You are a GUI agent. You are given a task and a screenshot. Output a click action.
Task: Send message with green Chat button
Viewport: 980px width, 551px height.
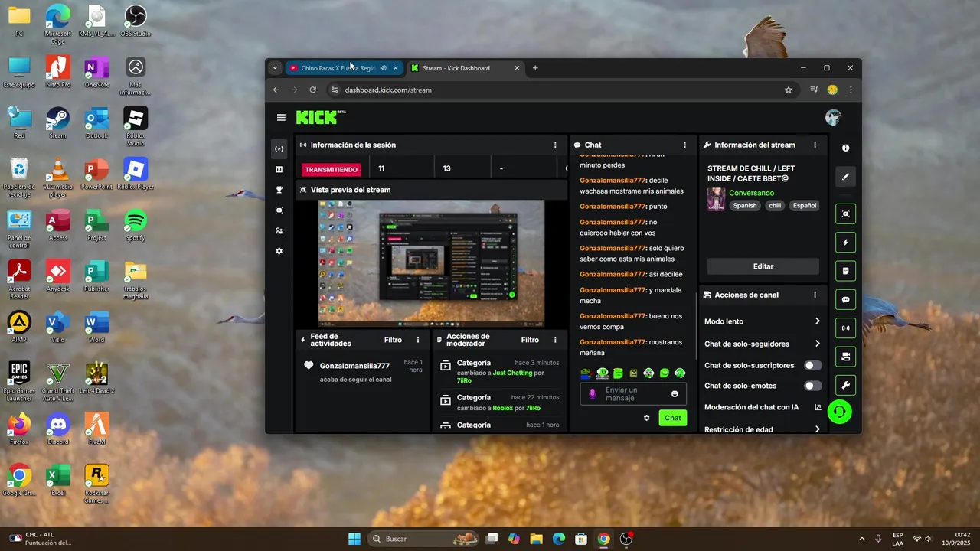(x=673, y=418)
